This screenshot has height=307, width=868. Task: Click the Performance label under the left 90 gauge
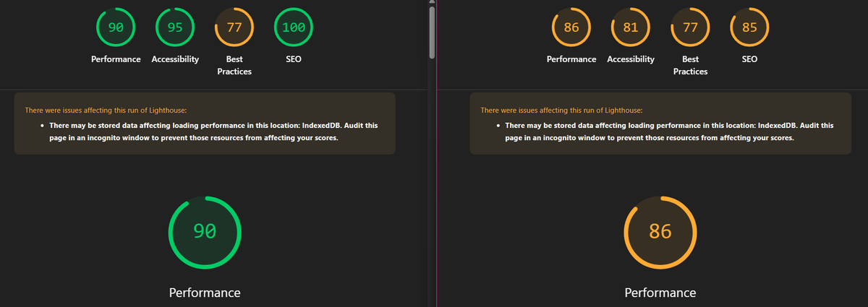[116, 59]
